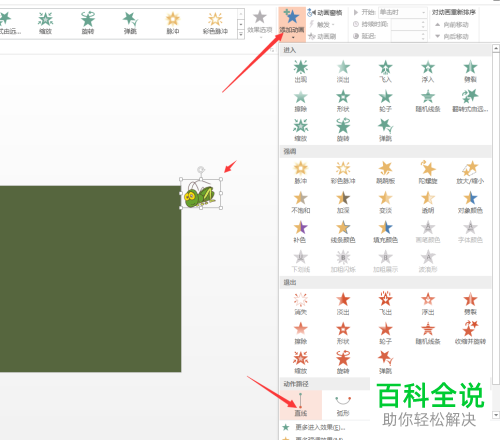The image size is (500, 440).
Task: Choose Random Bars (随机线条) entrance effect
Action: 428,101
